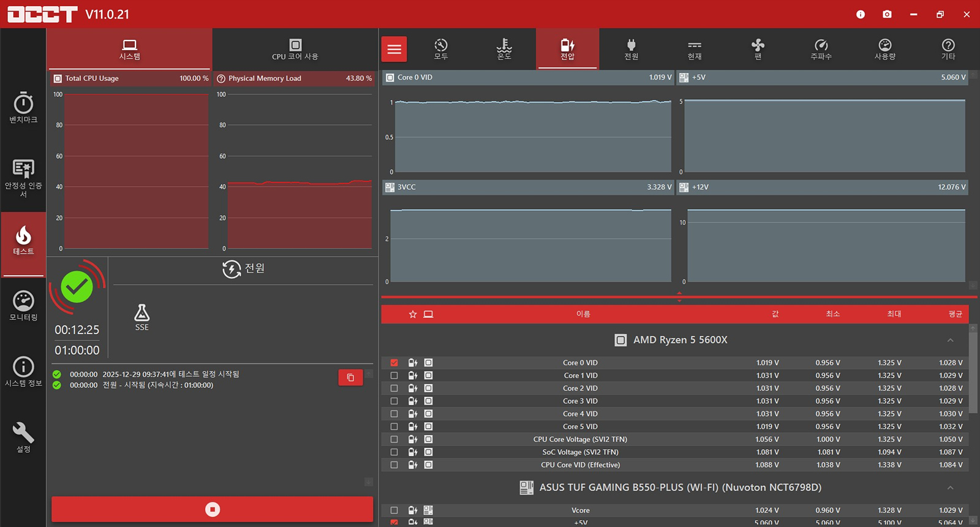Check the Core 4 VID checkbox
Viewport: 980px width, 527px height.
click(x=394, y=414)
